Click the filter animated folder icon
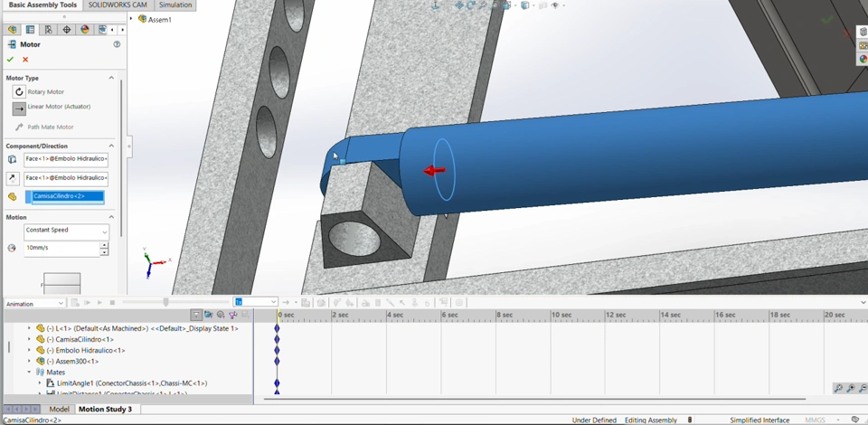Viewport: 868px width, 425px height. 209,315
